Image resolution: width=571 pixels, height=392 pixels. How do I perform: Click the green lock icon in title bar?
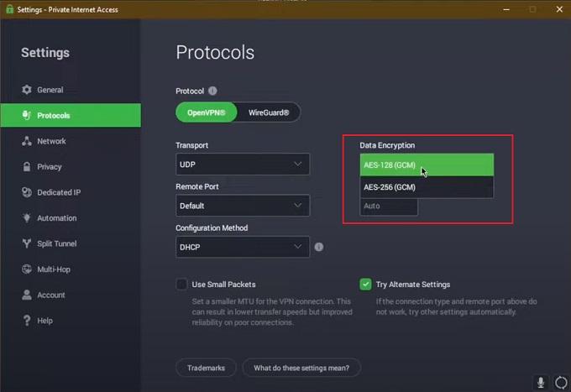point(9,9)
